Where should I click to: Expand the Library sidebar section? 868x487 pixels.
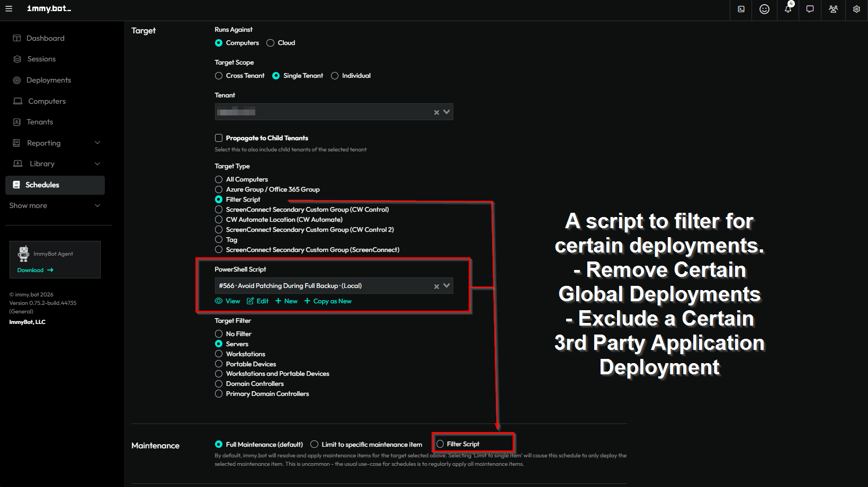point(97,164)
